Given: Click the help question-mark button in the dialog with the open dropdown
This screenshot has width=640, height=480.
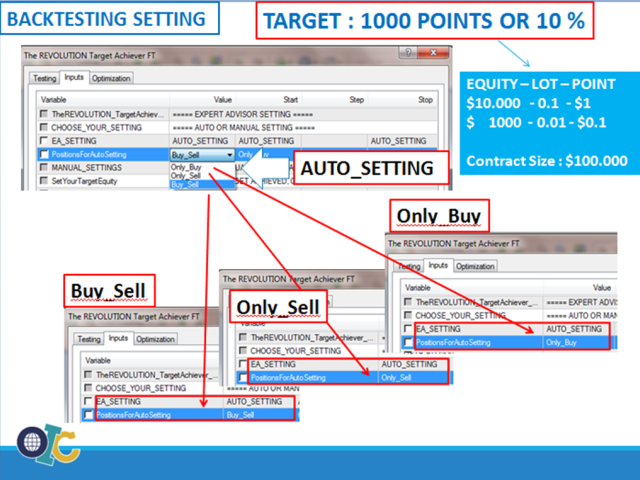Looking at the screenshot, I should coord(408,53).
